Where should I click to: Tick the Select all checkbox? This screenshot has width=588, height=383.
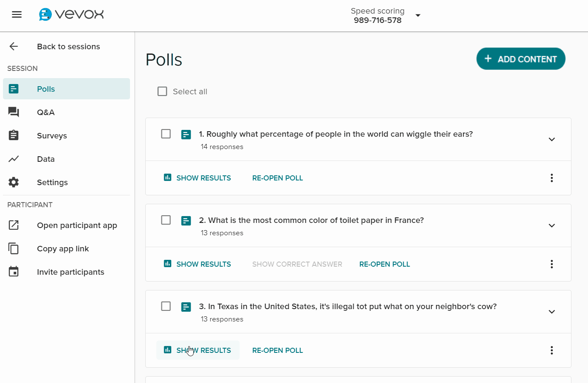pyautogui.click(x=162, y=91)
